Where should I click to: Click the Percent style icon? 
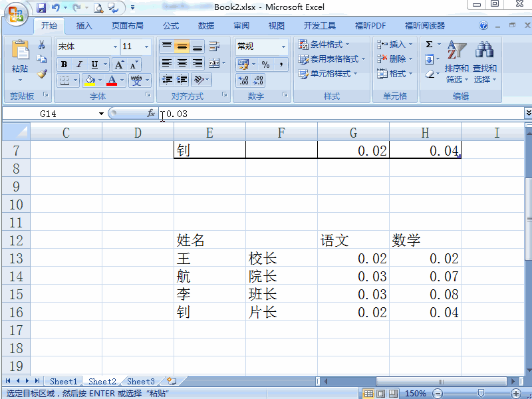pyautogui.click(x=266, y=65)
